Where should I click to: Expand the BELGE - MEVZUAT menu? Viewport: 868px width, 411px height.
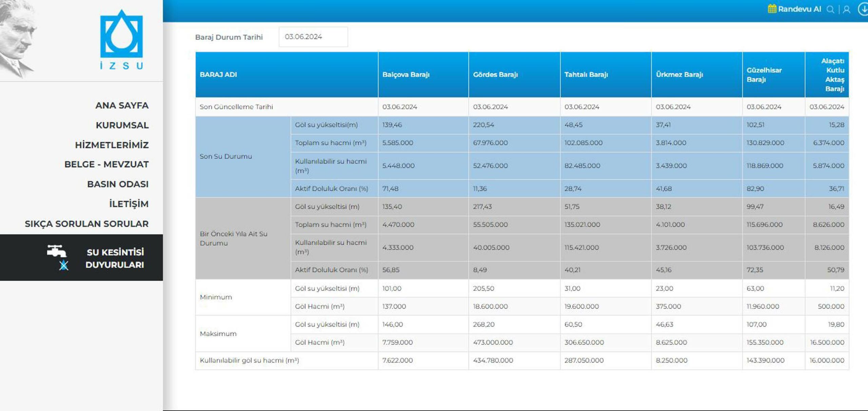[x=106, y=164]
